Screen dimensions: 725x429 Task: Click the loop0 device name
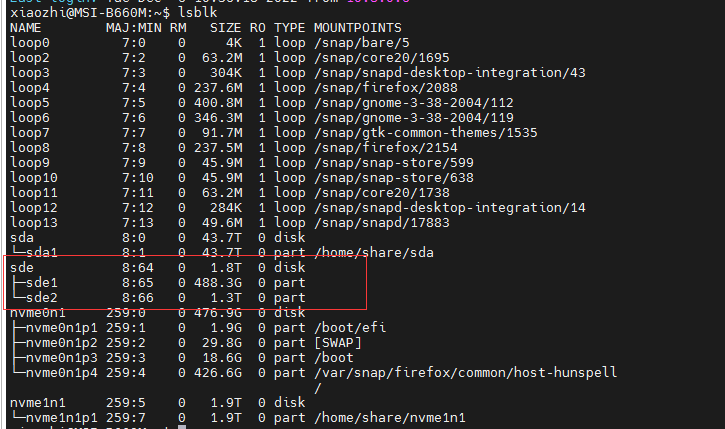point(29,41)
